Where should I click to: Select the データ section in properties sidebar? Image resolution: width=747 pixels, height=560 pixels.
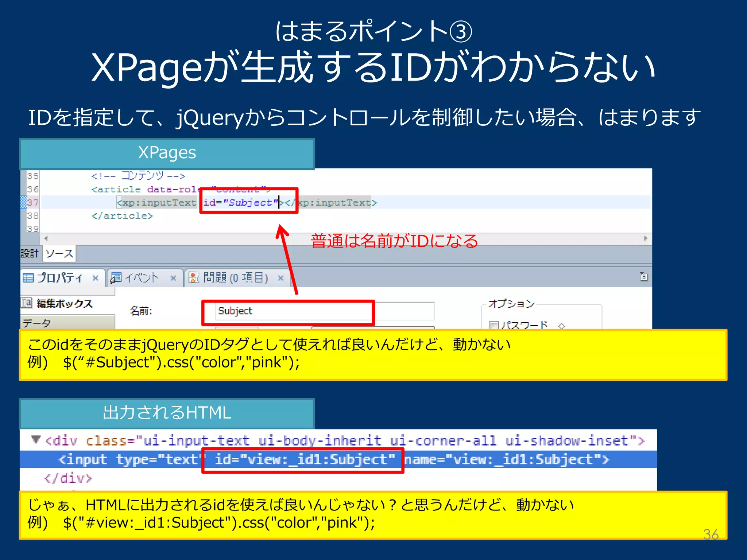[x=67, y=323]
